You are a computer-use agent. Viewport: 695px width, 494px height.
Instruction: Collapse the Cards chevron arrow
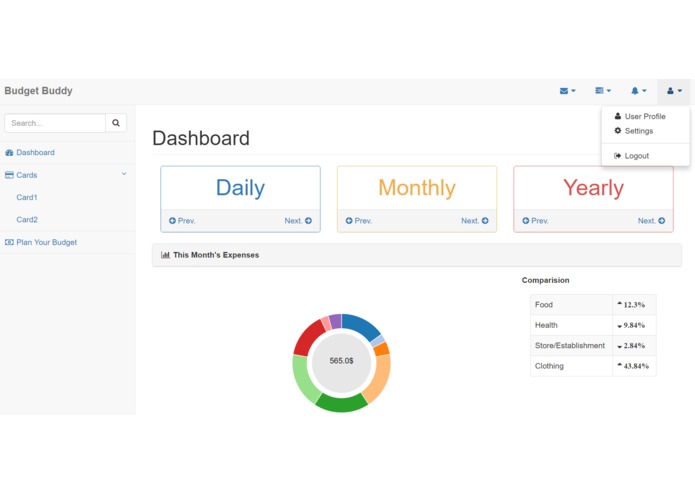(x=124, y=174)
